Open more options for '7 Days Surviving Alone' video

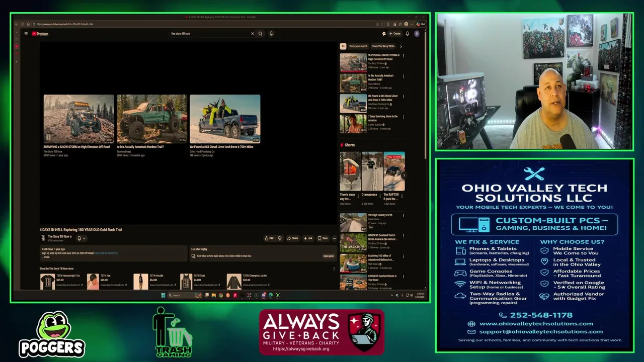click(403, 117)
